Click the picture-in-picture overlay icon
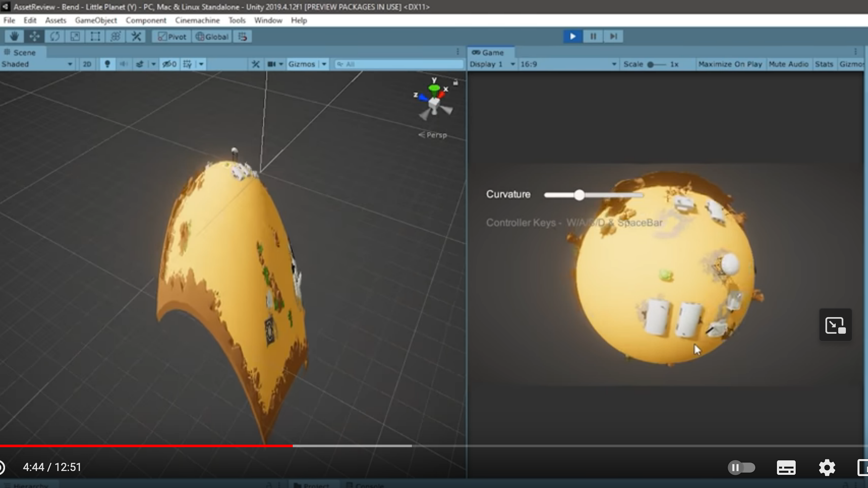 tap(835, 325)
